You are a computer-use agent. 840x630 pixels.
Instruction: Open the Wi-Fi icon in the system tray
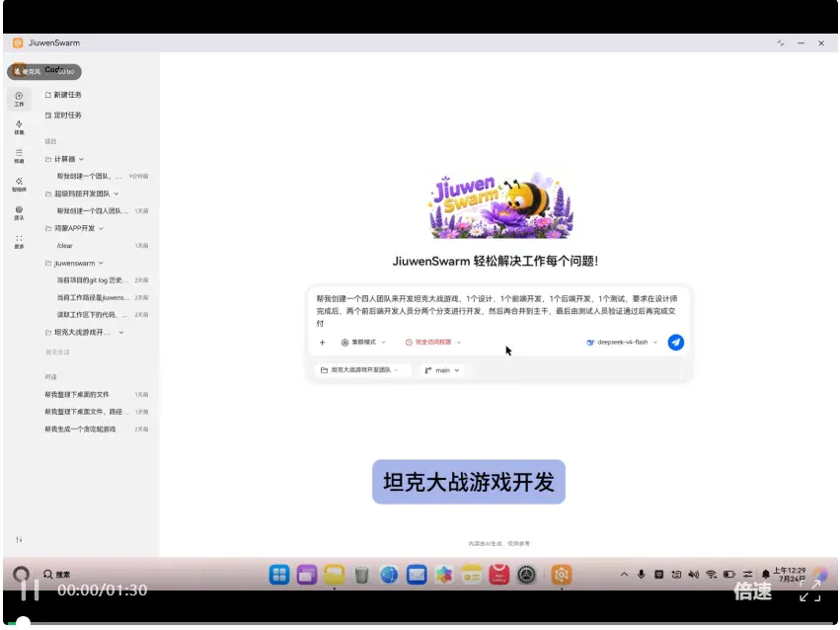pos(711,575)
